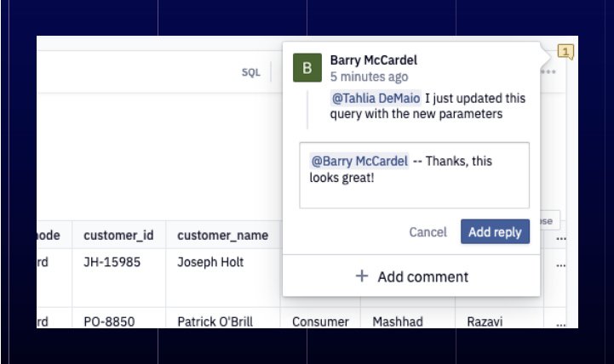
Task: Open the cell's three-dot more menu
Action: [549, 71]
